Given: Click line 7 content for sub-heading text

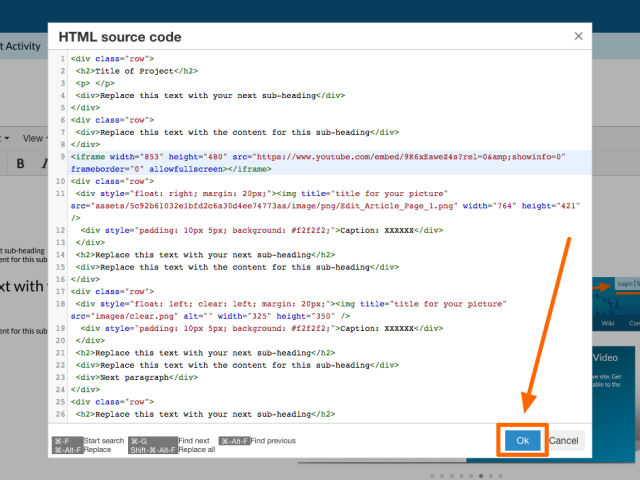Looking at the screenshot, I should [237, 132].
